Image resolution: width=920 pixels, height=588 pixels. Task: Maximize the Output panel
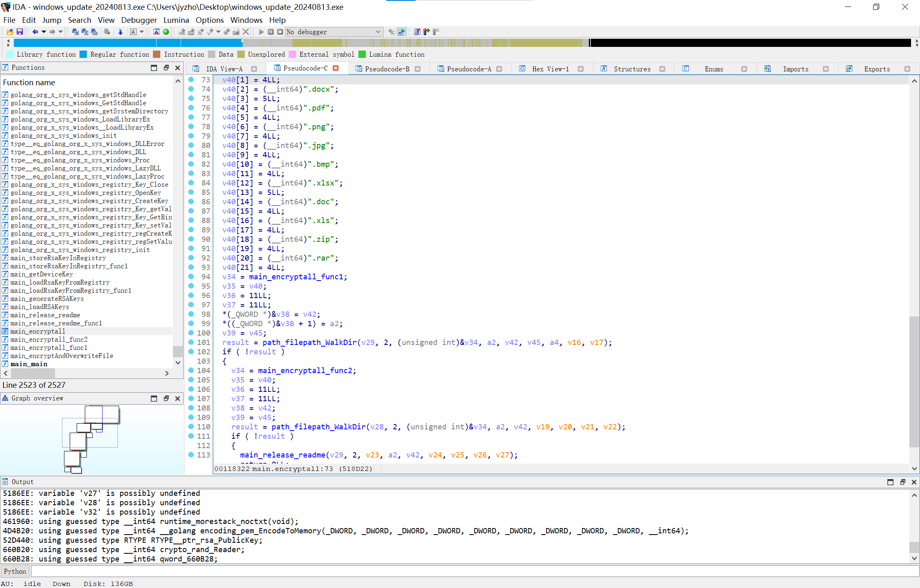coord(891,482)
